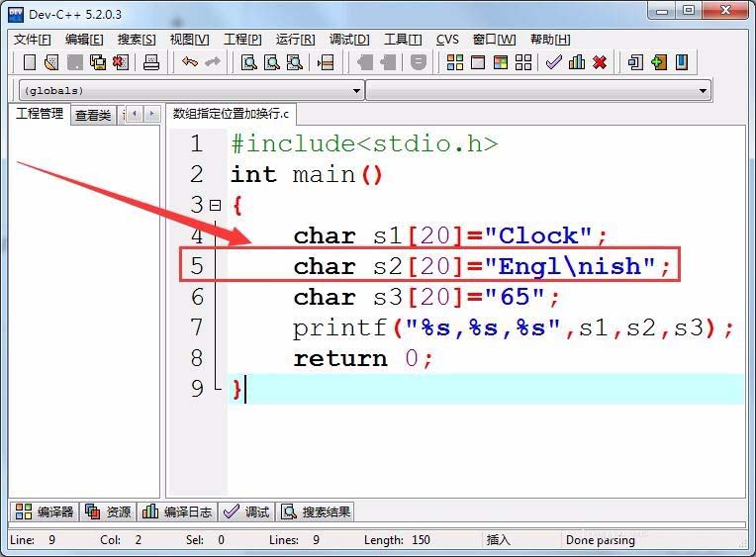Click the blue book icon at toolbar end

[682, 62]
